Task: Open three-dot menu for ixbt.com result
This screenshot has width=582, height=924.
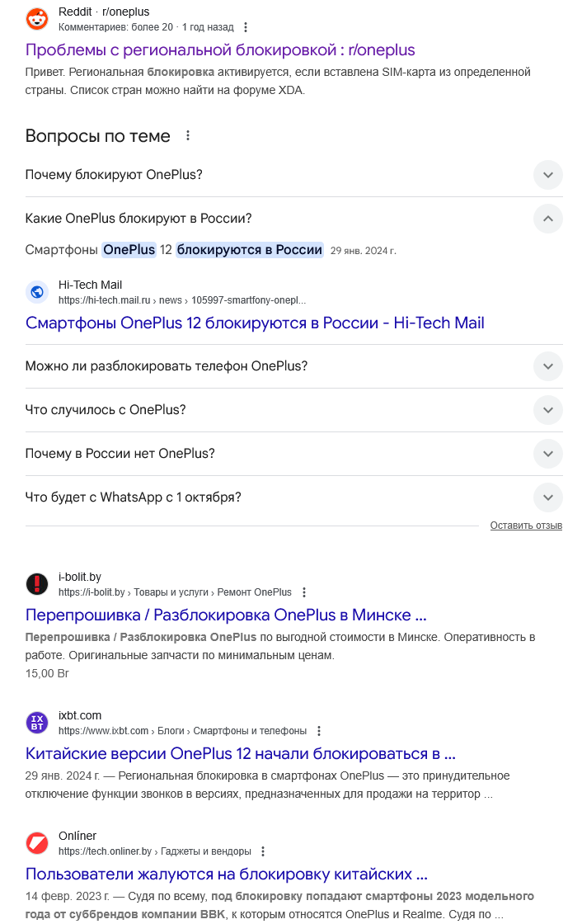Action: pos(319,731)
